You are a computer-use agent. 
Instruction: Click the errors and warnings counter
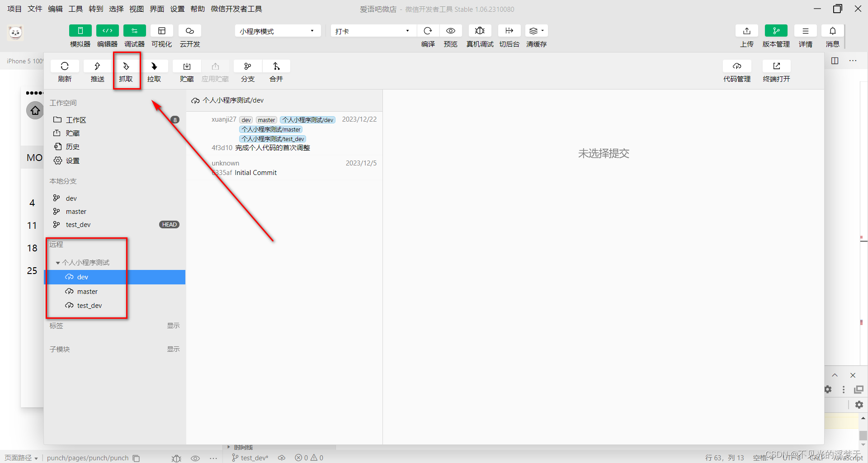(x=309, y=458)
